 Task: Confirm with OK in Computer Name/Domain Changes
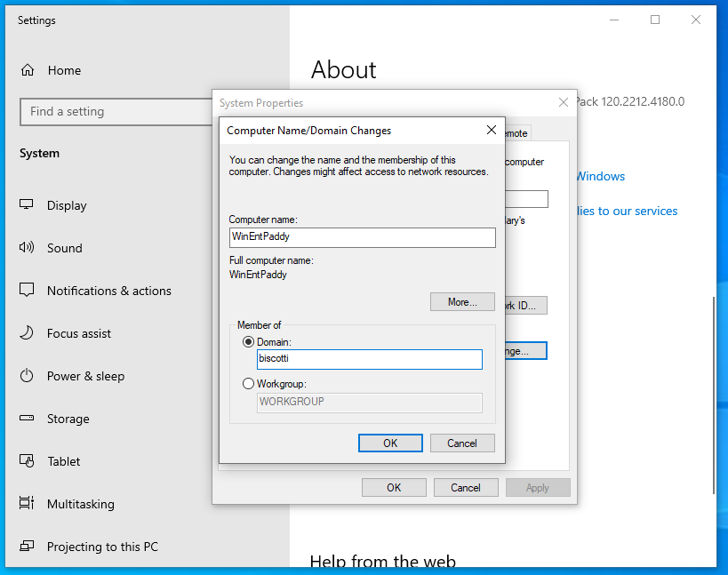[390, 443]
